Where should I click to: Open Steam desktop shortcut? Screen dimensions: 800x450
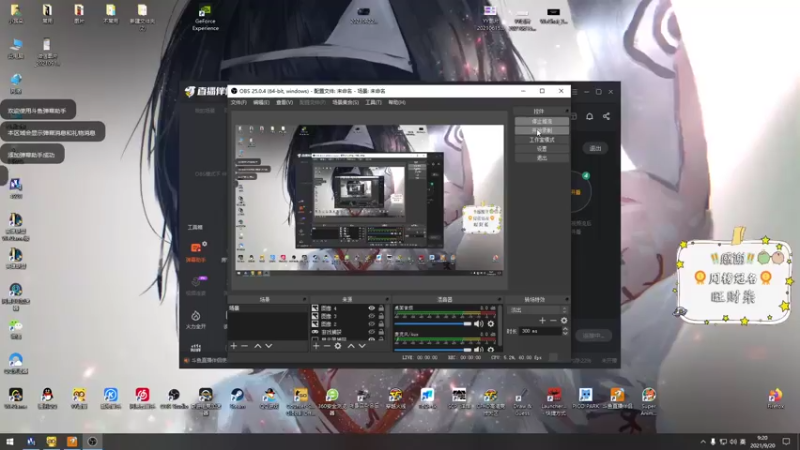pos(237,398)
